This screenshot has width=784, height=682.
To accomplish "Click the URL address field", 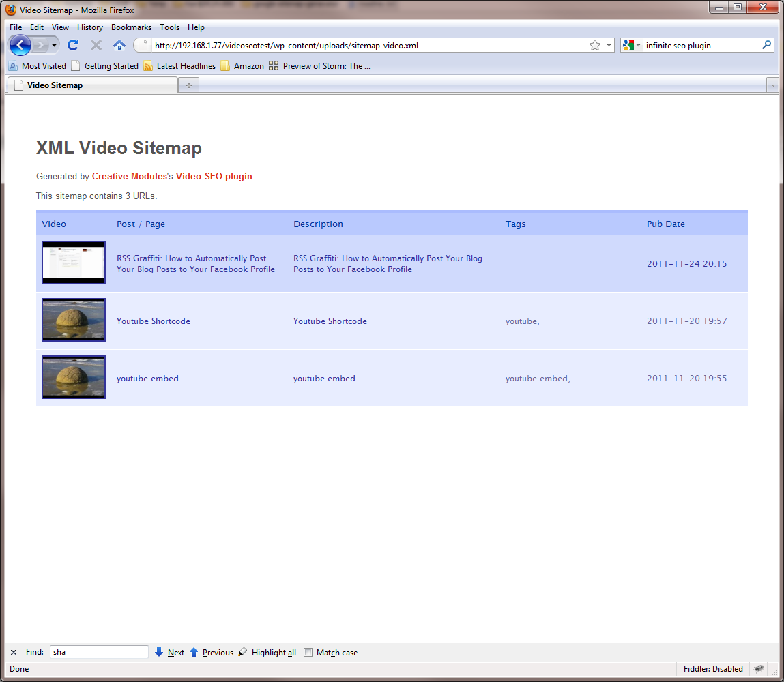I will [369, 46].
